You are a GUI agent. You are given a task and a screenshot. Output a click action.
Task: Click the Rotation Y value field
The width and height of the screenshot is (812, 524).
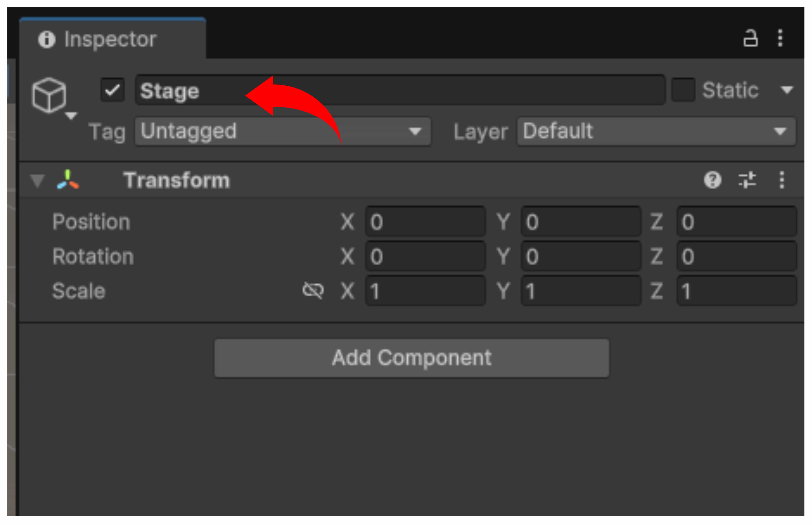581,256
